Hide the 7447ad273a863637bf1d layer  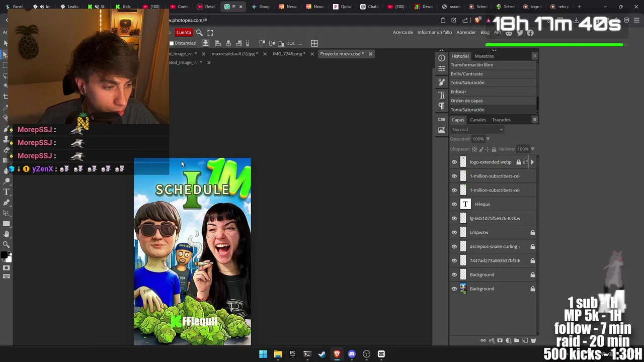click(454, 260)
